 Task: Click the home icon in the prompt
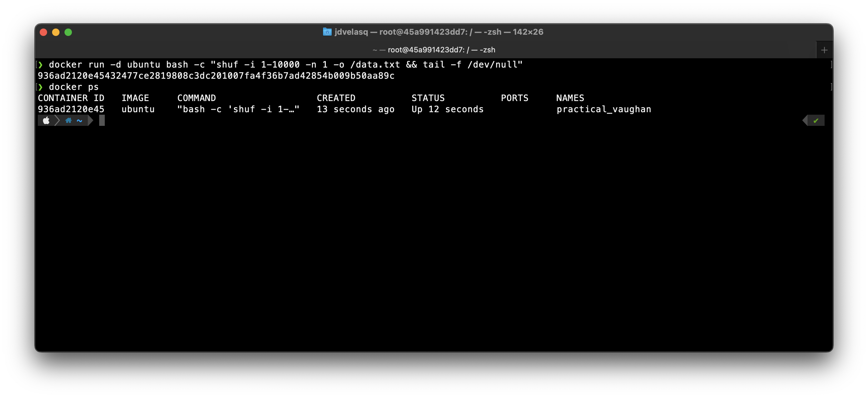coord(69,120)
